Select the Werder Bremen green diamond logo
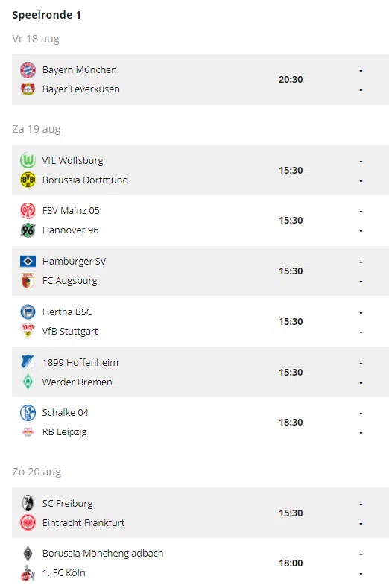389x588 pixels. (28, 382)
